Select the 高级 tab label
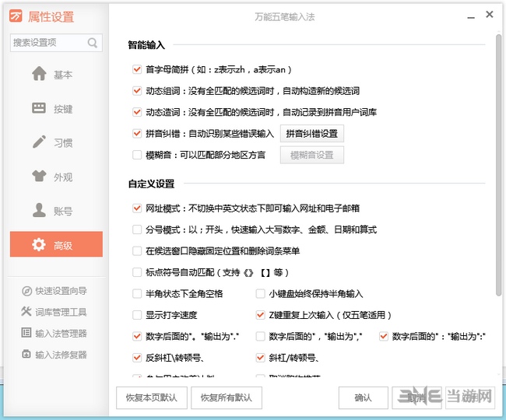The image size is (506, 420). [x=63, y=246]
